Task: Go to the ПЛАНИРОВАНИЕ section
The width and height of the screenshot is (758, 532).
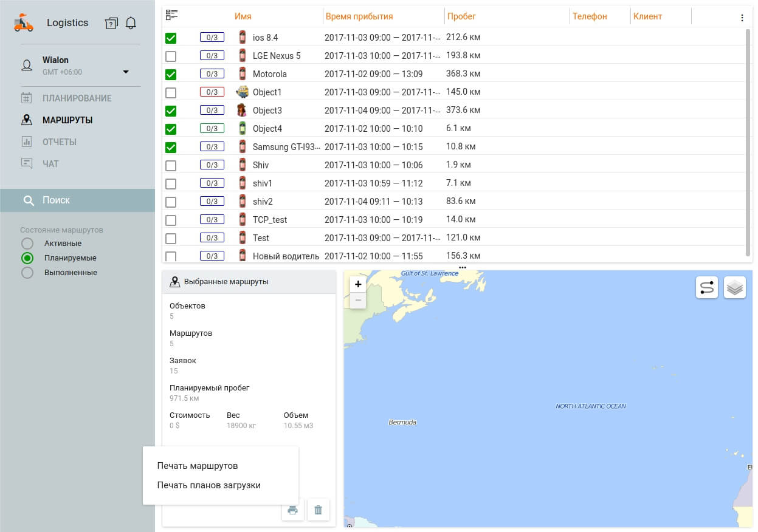Action: [x=77, y=98]
